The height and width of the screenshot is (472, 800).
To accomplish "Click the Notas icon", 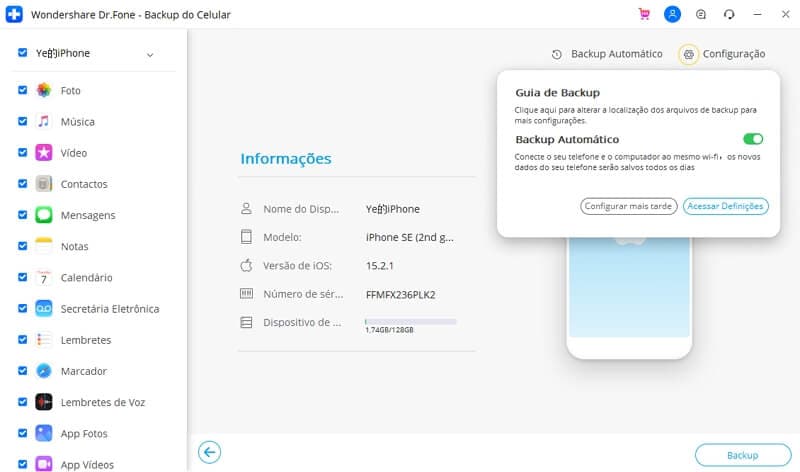I will pyautogui.click(x=44, y=246).
